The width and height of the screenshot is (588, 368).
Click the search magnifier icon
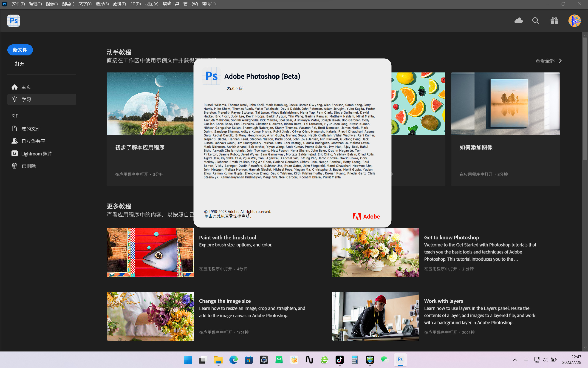click(536, 21)
